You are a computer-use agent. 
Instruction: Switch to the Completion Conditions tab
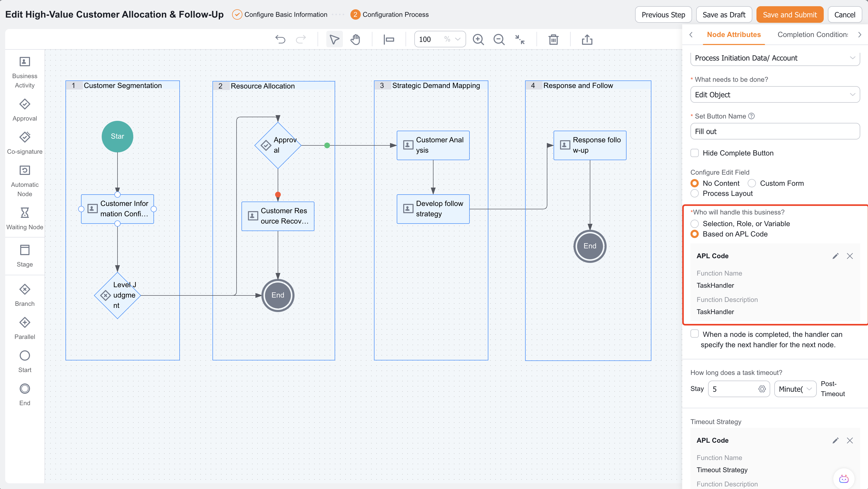(812, 34)
